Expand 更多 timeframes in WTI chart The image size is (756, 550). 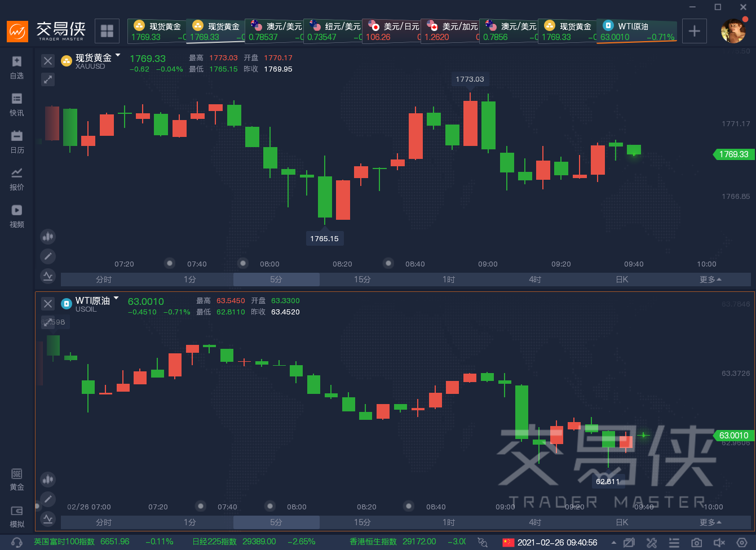pos(710,522)
